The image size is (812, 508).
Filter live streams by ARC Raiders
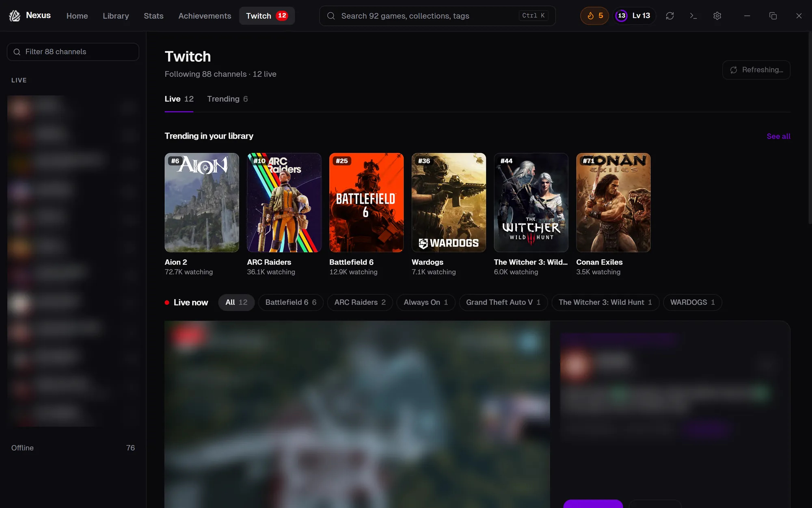pos(360,302)
